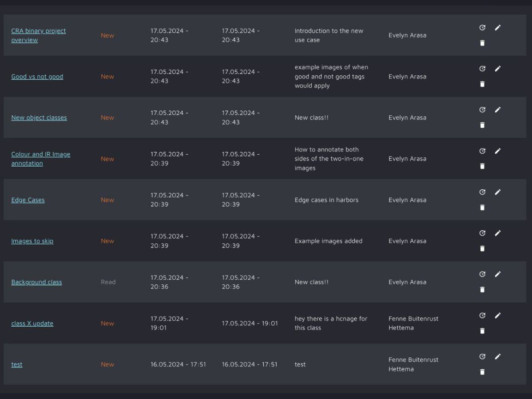
Task: Open the Good vs not good announcement
Action: [x=37, y=76]
